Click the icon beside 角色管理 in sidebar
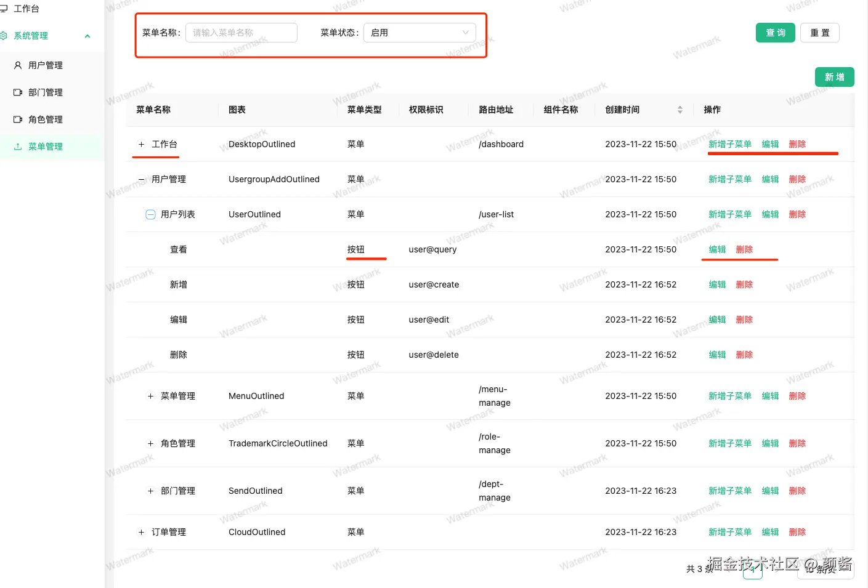Screen dimensions: 868x588 point(18,119)
